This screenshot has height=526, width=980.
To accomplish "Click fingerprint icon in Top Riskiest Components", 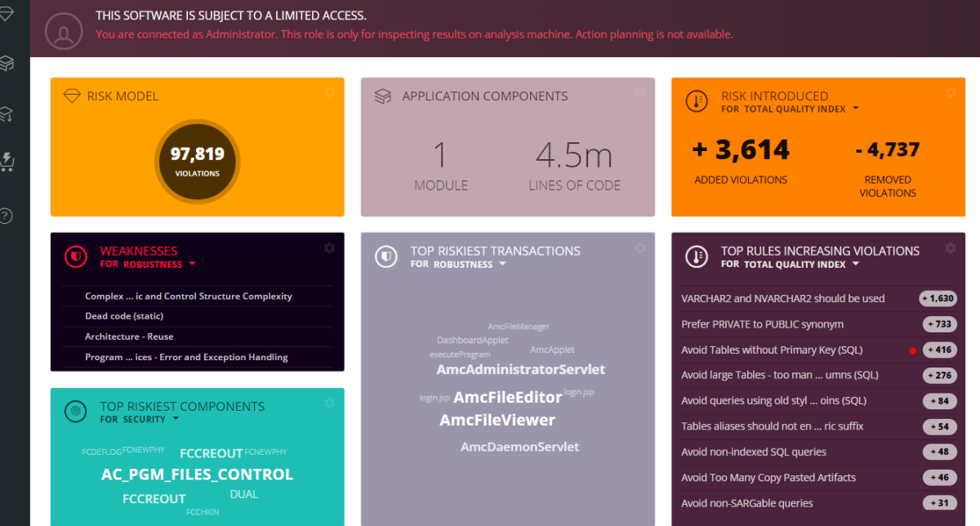I will (x=75, y=412).
